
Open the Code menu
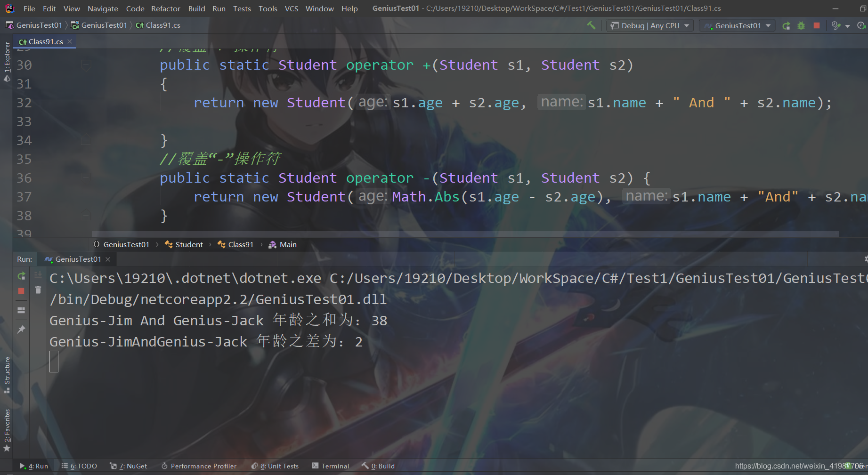tap(135, 8)
